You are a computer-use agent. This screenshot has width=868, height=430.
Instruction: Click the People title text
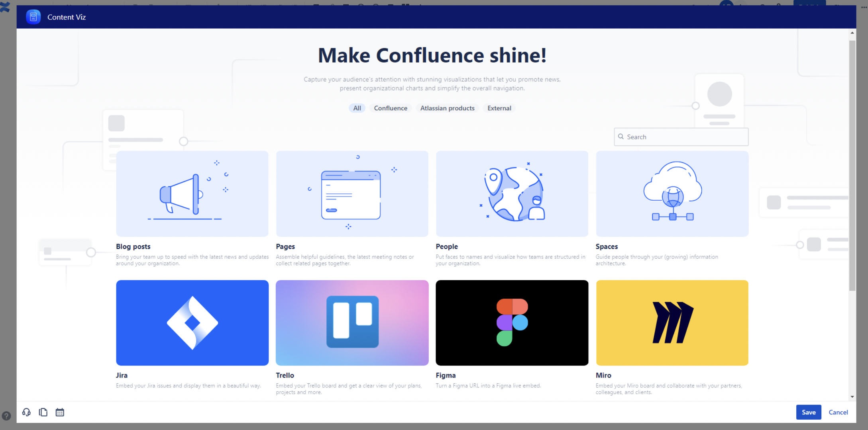tap(447, 246)
